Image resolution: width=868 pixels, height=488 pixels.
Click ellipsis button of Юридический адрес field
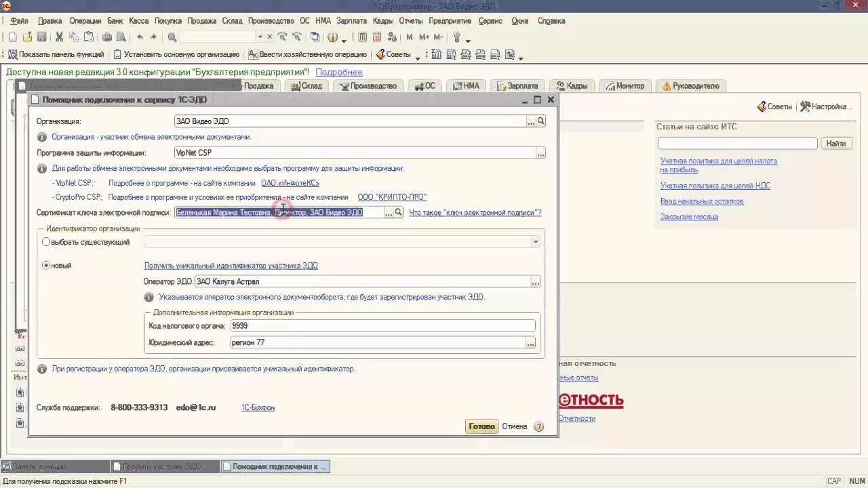click(x=531, y=342)
